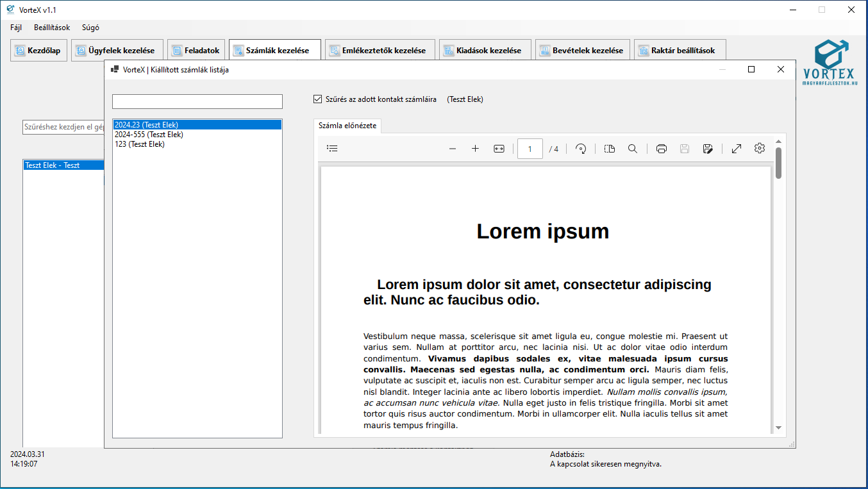Click the PDF preview scroll down arrow

pos(778,427)
